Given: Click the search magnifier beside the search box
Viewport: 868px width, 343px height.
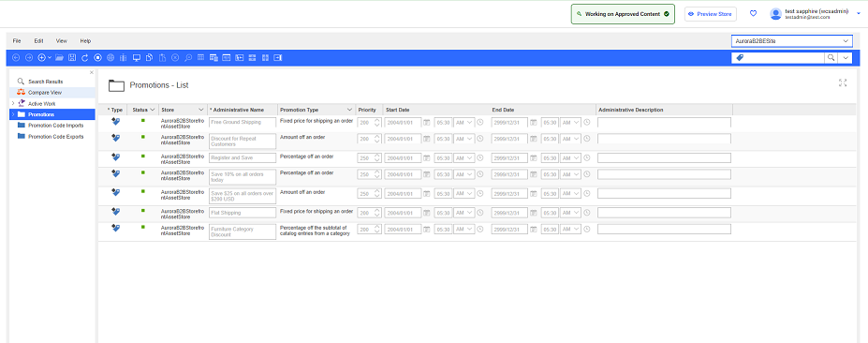Looking at the screenshot, I should [x=831, y=57].
